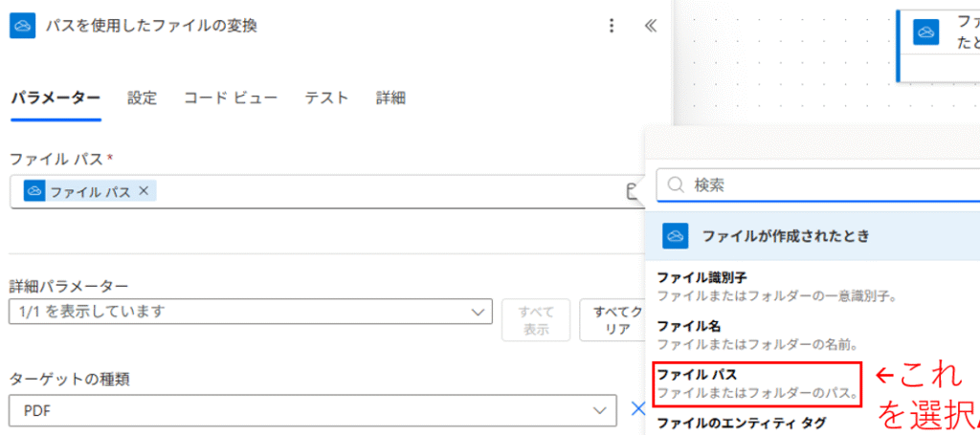Remove the ファイル パス token with its X
This screenshot has height=435, width=980.
144,191
